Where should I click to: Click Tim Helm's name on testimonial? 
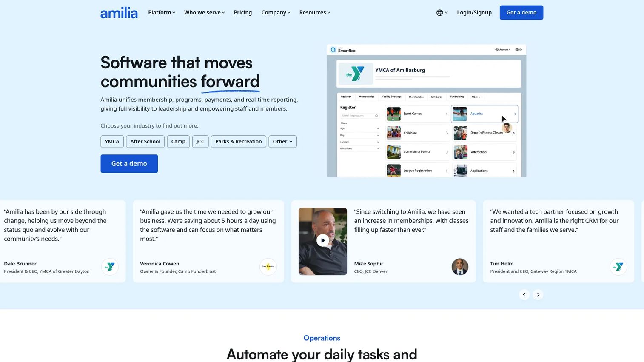click(502, 264)
